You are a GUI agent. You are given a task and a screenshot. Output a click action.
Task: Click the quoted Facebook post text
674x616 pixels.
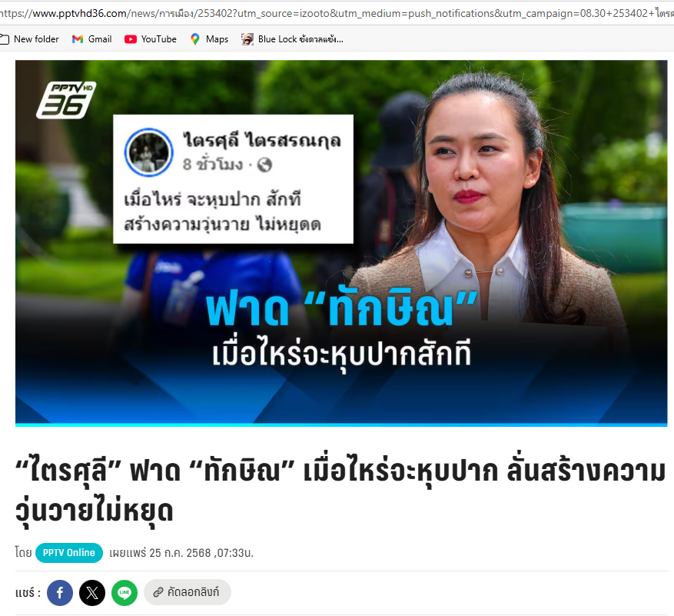[x=223, y=212]
